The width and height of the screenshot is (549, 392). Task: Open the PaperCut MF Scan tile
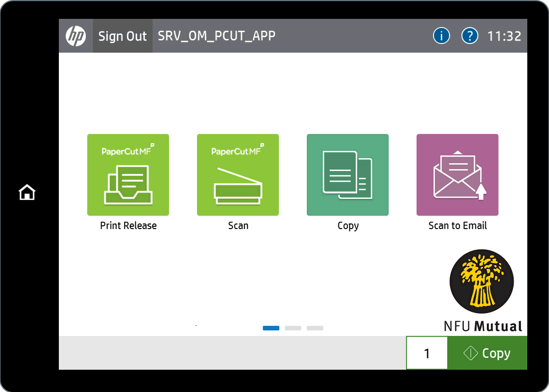pos(238,175)
